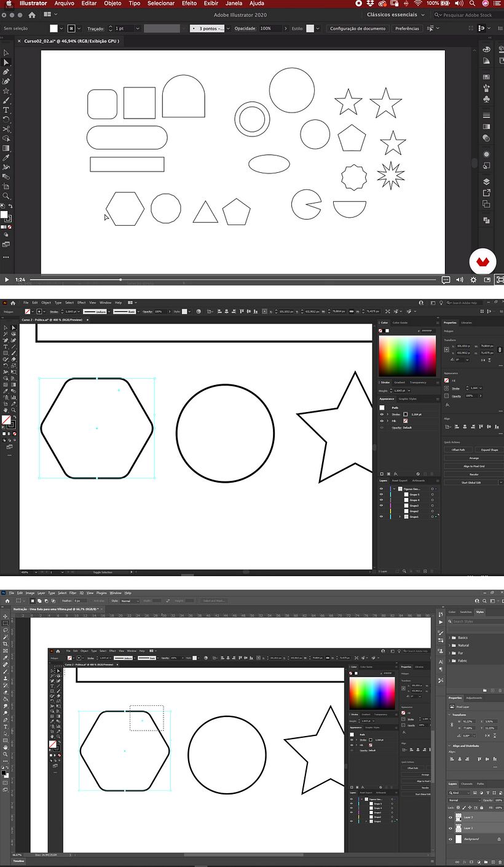Image resolution: width=504 pixels, height=867 pixels.
Task: Switch to the Channels tab
Action: point(467,784)
